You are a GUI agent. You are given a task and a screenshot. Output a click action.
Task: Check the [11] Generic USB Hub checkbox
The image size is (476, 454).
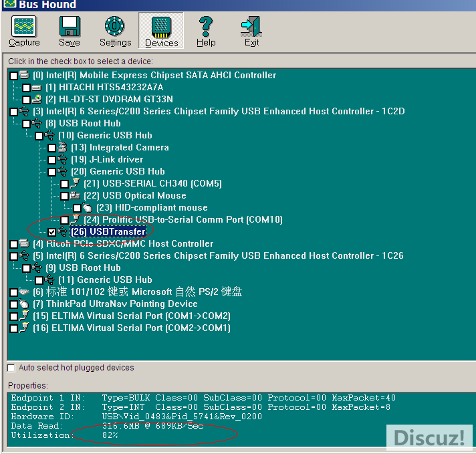click(x=39, y=280)
